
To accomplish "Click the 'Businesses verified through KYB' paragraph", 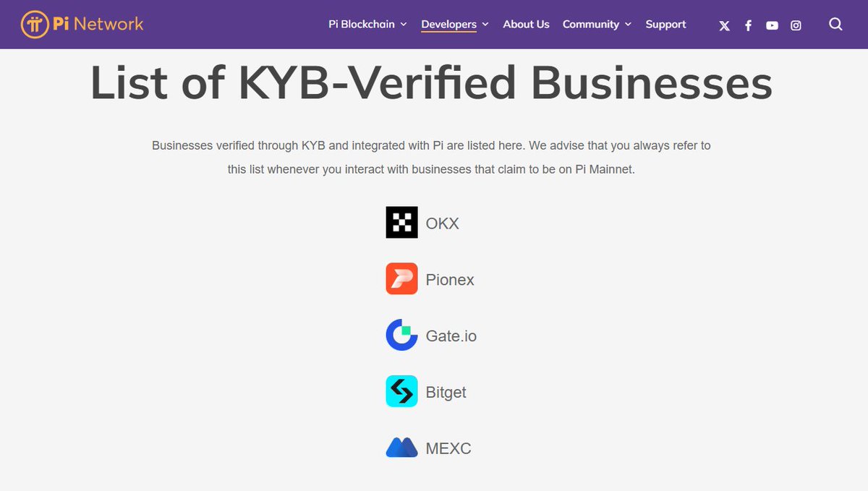I will tap(431, 158).
